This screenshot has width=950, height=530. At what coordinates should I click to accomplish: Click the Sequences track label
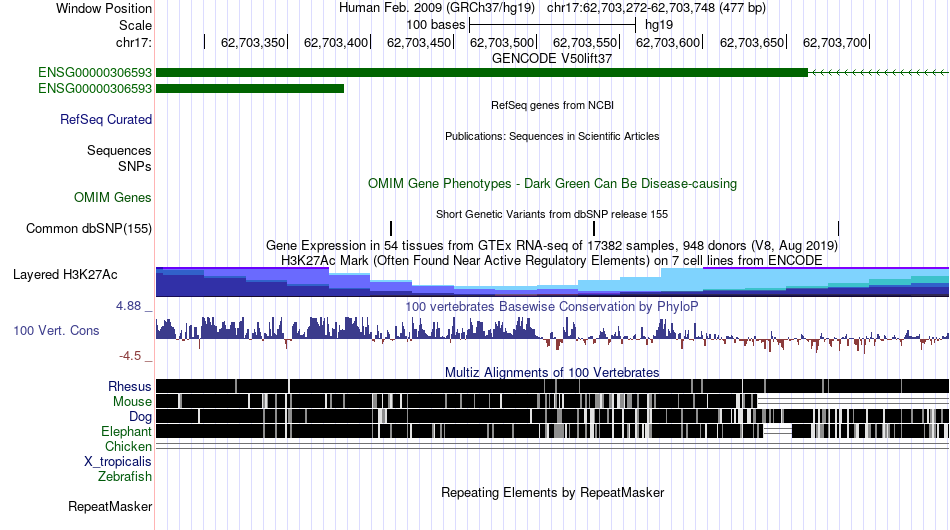tap(119, 150)
